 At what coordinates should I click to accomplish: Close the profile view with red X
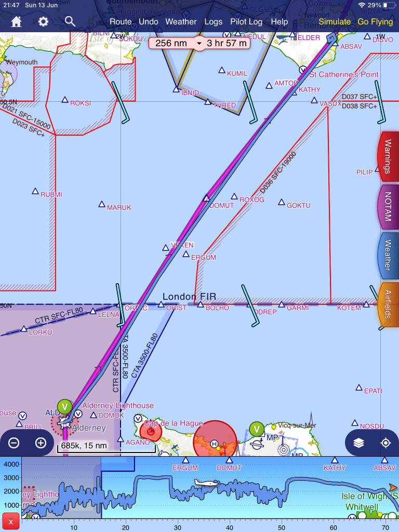pyautogui.click(x=11, y=521)
